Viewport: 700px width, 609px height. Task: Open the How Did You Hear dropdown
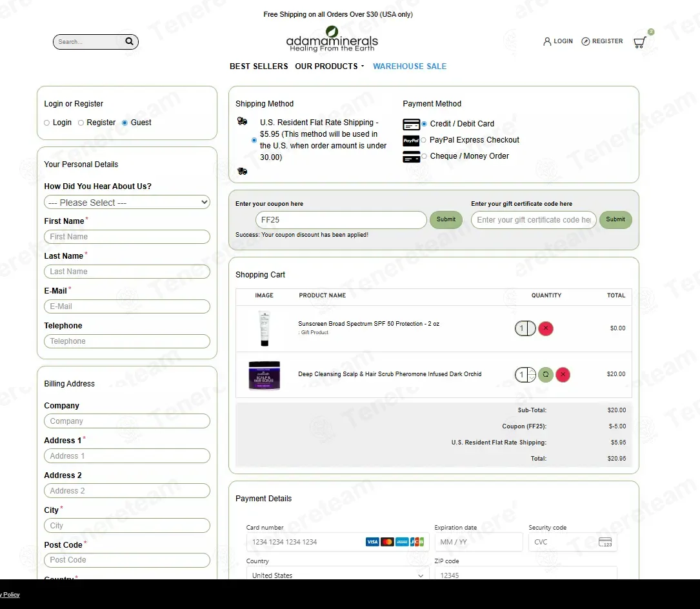click(x=127, y=203)
